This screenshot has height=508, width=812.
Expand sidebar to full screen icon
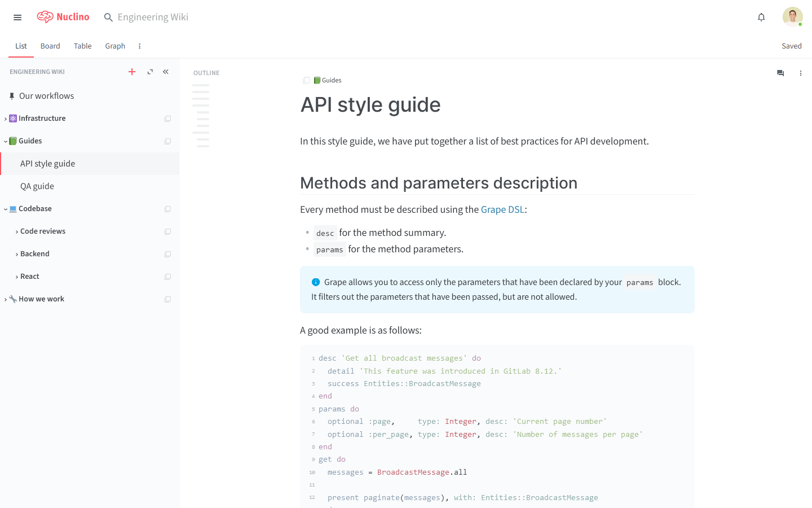point(150,72)
